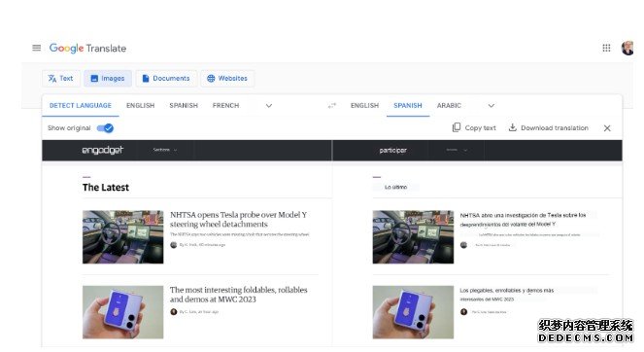This screenshot has height=352, width=644.
Task: Expand more target languages list
Action: pyautogui.click(x=491, y=106)
